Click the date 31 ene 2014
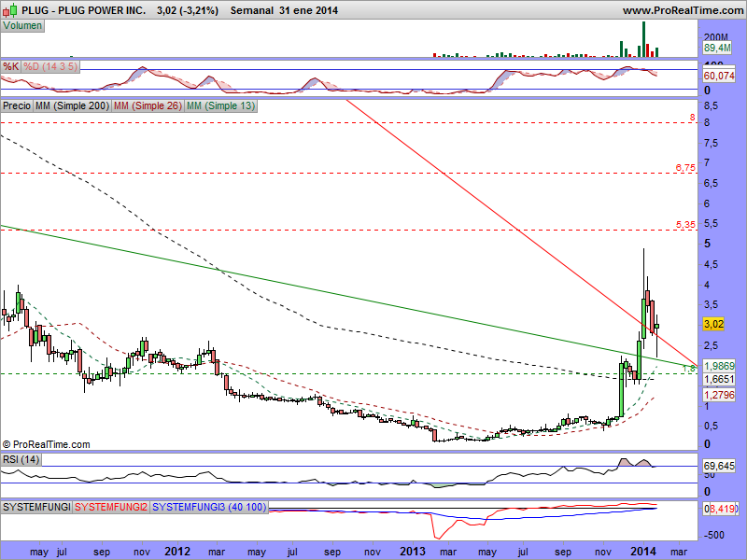This screenshot has height=560, width=747. point(309,10)
